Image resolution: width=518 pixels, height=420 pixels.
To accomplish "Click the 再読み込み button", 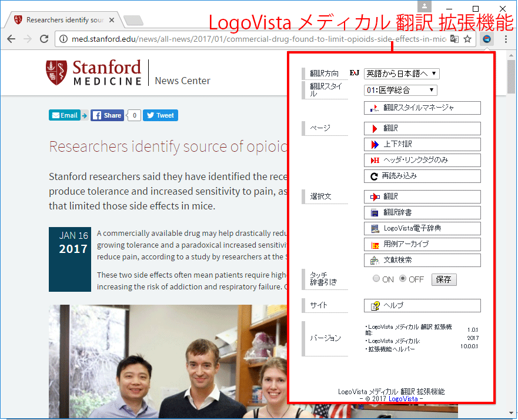I will pyautogui.click(x=422, y=176).
